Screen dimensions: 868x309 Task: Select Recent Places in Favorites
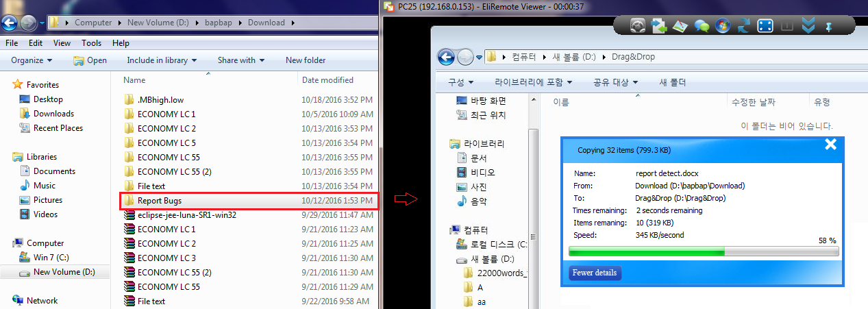click(x=51, y=128)
